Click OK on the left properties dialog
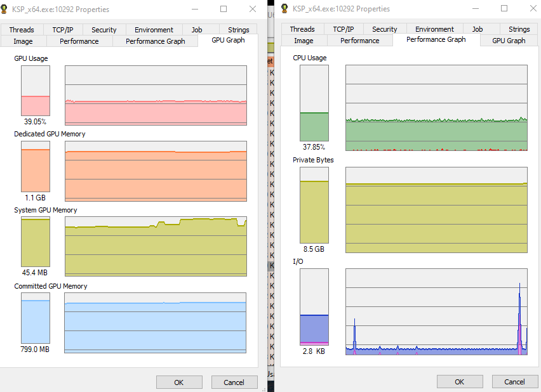 tap(179, 382)
